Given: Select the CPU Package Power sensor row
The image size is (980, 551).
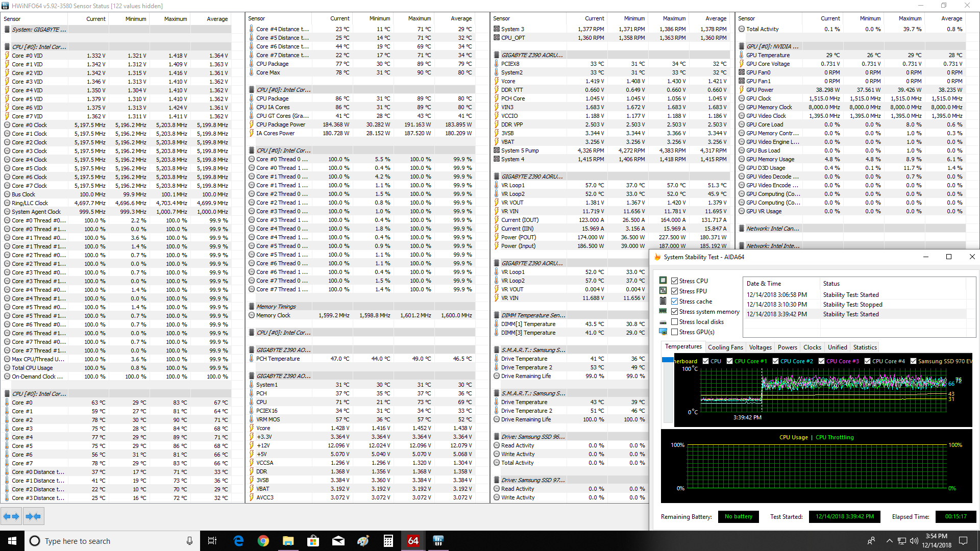Looking at the screenshot, I should (361, 124).
